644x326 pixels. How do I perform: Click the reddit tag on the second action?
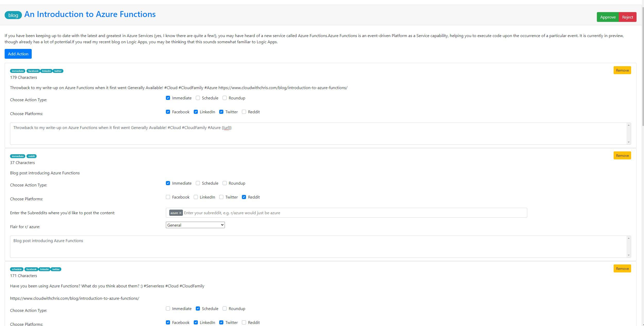point(32,156)
